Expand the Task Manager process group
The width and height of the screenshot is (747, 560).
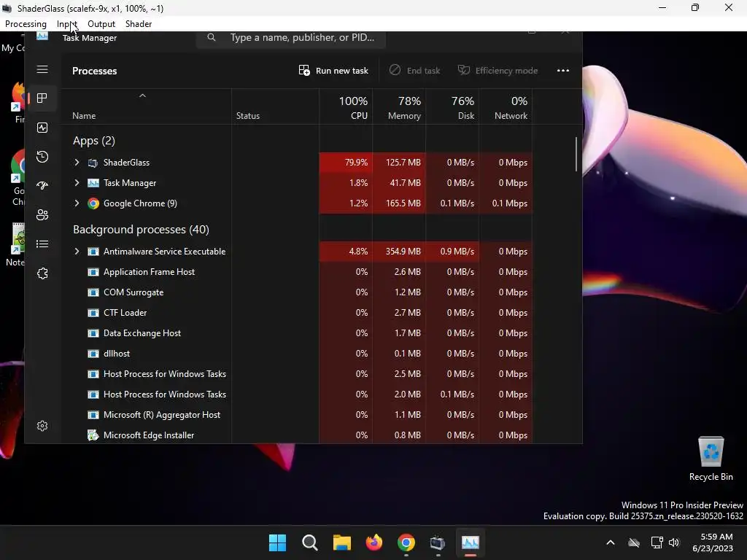click(77, 183)
